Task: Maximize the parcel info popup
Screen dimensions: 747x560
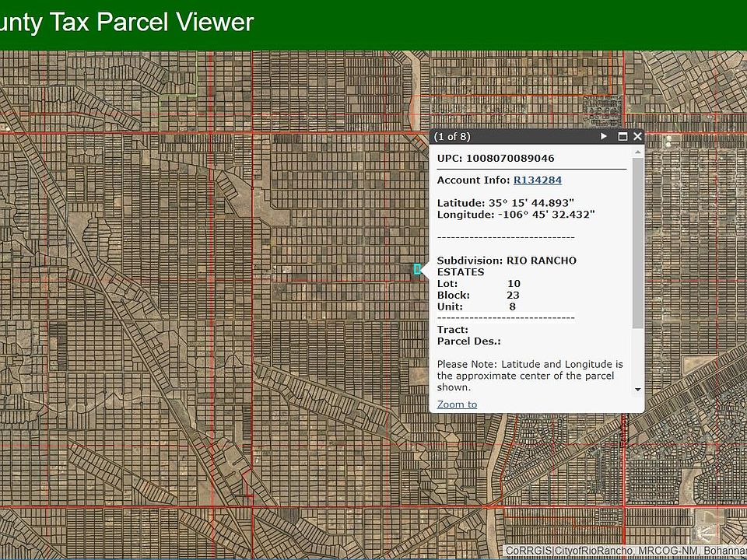Action: (x=622, y=137)
